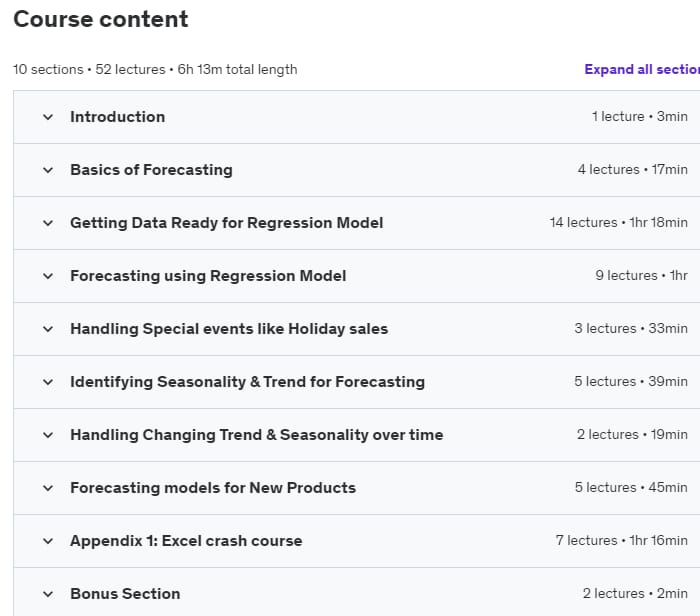
Task: Click the Expand all sections link
Action: tap(642, 69)
